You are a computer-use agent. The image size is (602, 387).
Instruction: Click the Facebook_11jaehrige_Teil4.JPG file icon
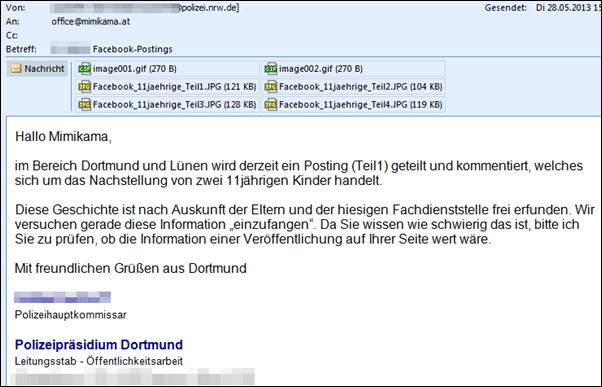[271, 104]
